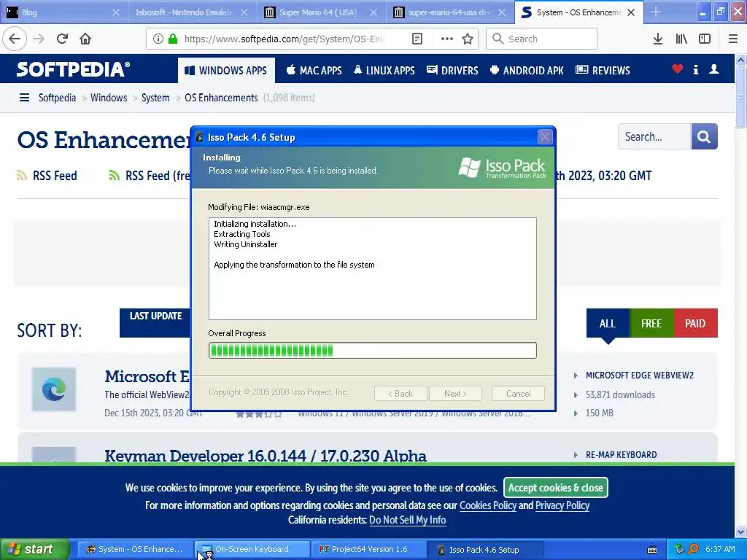Switch to Isso Pack 4.6 Setup taskbar item

485,550
